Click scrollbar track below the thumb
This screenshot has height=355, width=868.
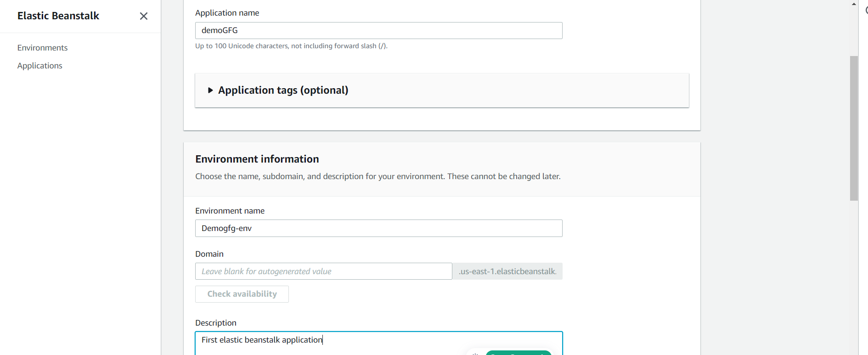tap(854, 276)
